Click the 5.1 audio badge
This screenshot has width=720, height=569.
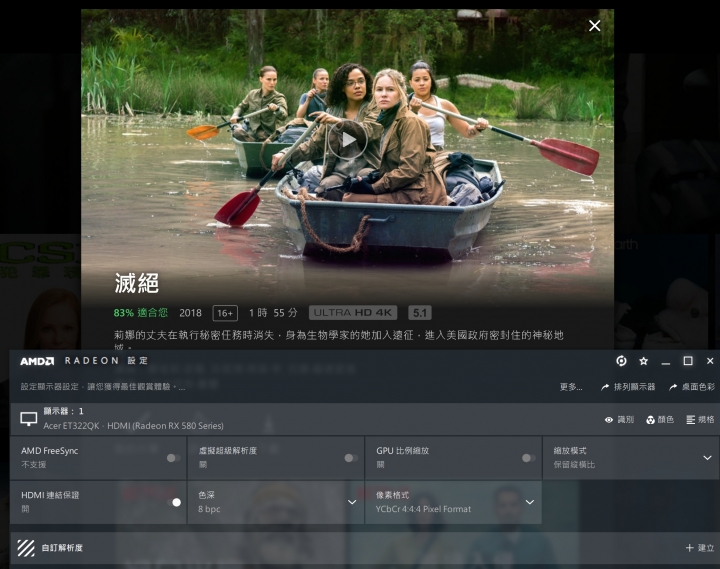pos(420,313)
